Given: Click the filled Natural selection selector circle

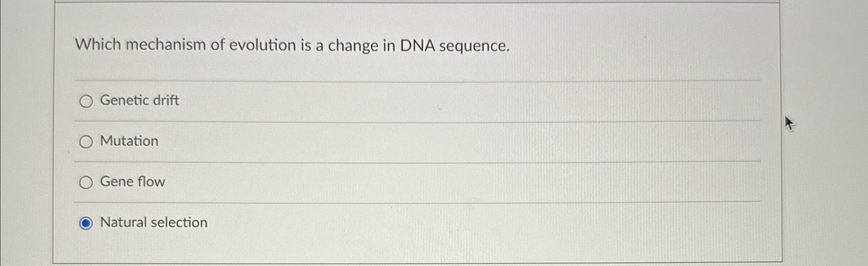Looking at the screenshot, I should tap(87, 224).
